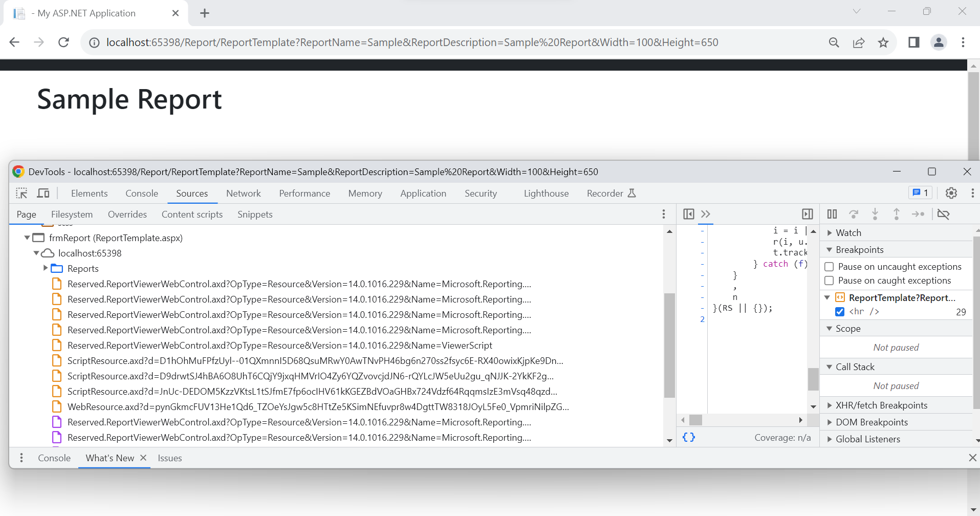The height and width of the screenshot is (516, 980).
Task: Enable Pause on uncaught exceptions
Action: 829,267
